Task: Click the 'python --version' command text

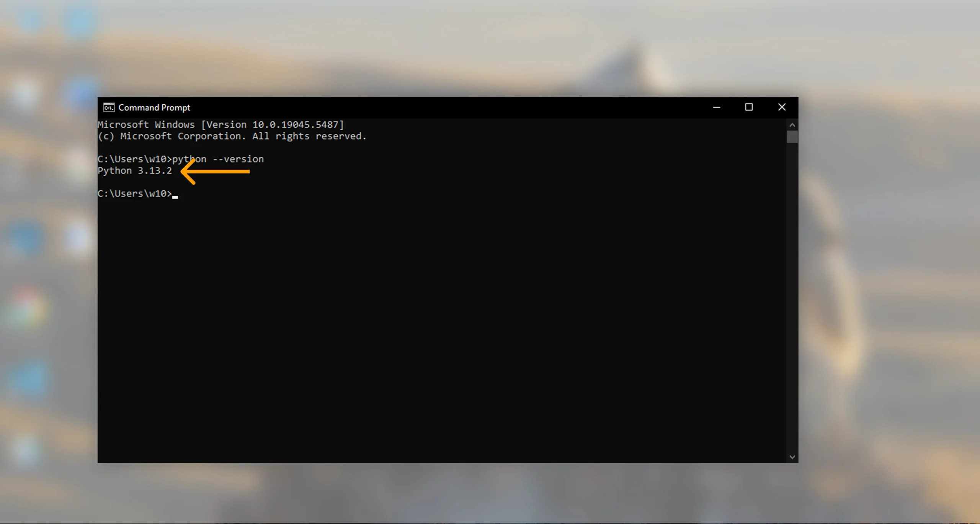Action: click(x=218, y=159)
